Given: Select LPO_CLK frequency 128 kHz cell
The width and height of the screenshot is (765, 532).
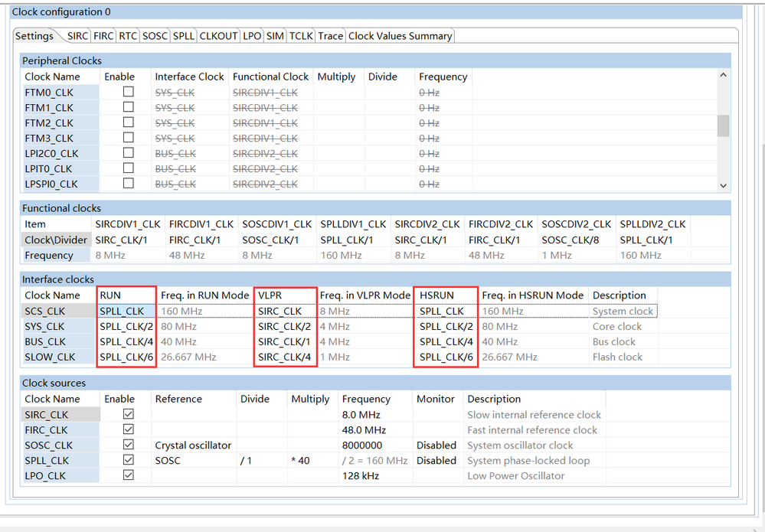Looking at the screenshot, I should coord(375,476).
